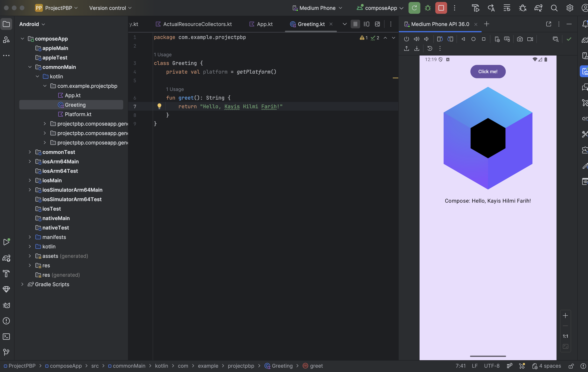This screenshot has width=588, height=372.
Task: Rotate the emulator left
Action: coord(440,39)
